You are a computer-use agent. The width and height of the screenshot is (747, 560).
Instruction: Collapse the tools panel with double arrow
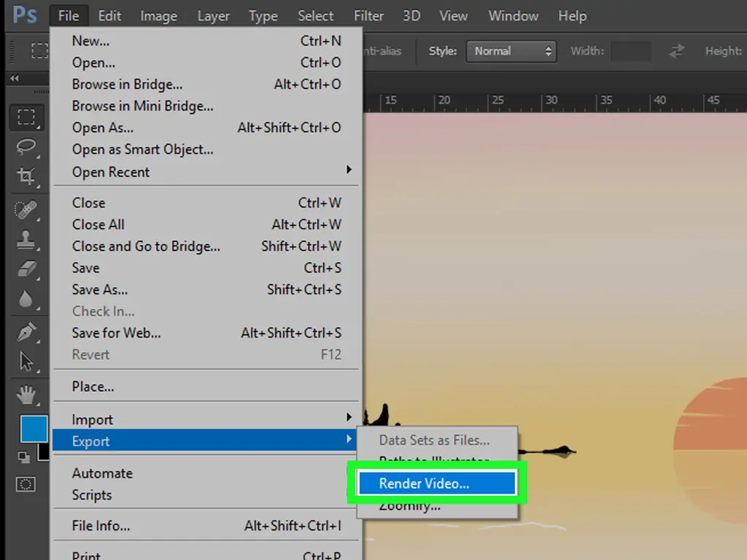(14, 79)
